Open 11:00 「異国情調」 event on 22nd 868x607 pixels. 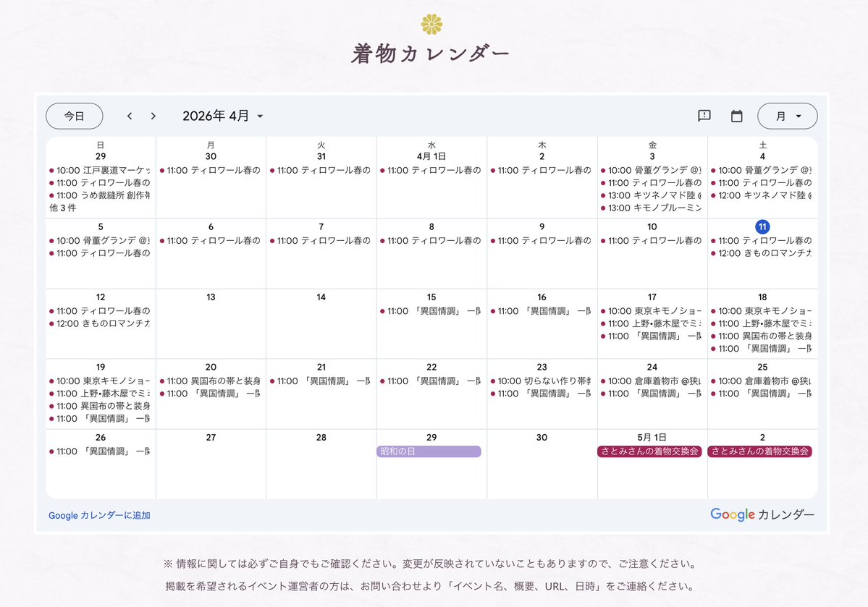(x=431, y=381)
